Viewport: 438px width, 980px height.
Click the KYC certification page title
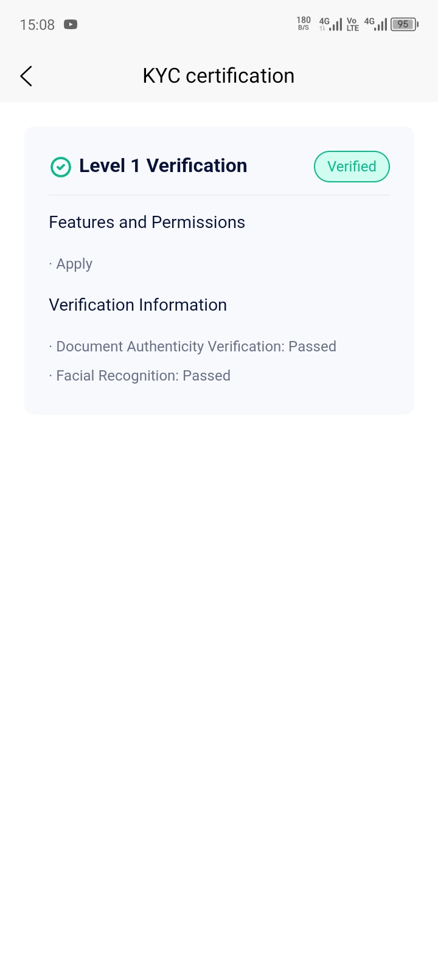[x=218, y=76]
